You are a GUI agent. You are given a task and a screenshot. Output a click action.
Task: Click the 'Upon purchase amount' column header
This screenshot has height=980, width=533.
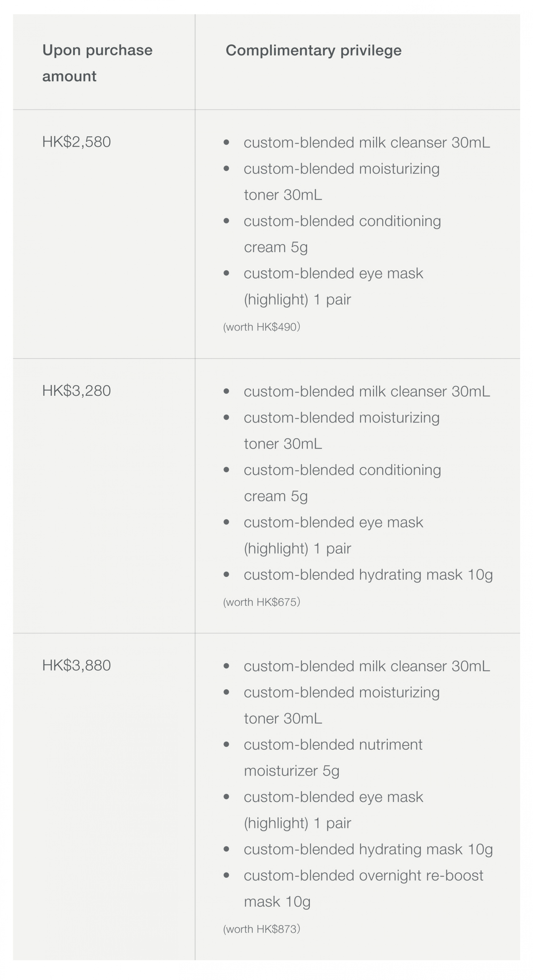97,63
